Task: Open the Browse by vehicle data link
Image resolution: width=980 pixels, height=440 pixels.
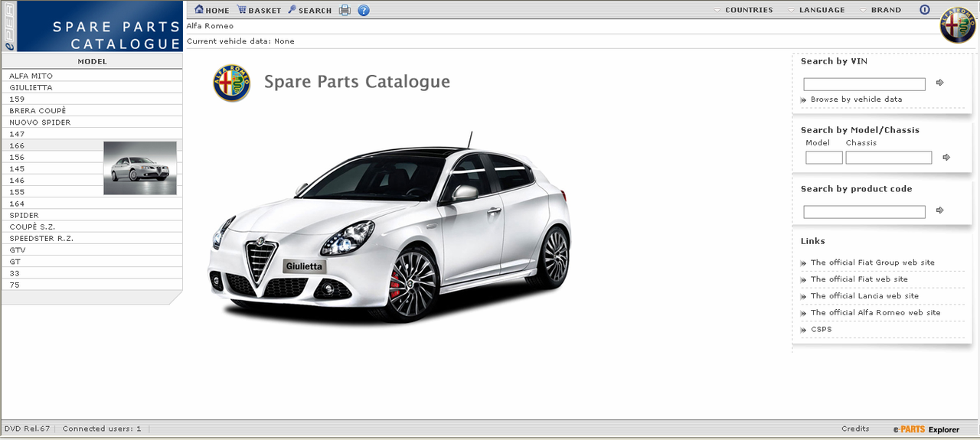Action: 856,99
